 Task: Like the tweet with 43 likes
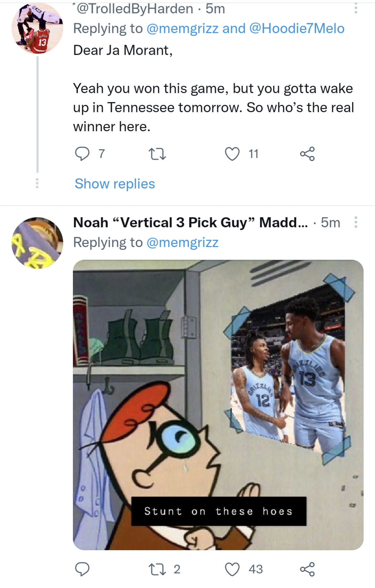[232, 569]
